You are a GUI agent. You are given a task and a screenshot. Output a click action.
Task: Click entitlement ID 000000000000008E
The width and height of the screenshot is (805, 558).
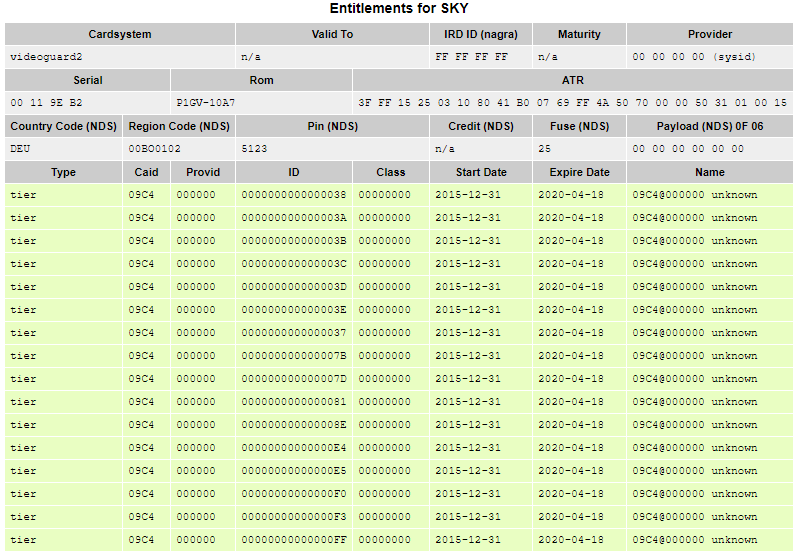tap(294, 425)
